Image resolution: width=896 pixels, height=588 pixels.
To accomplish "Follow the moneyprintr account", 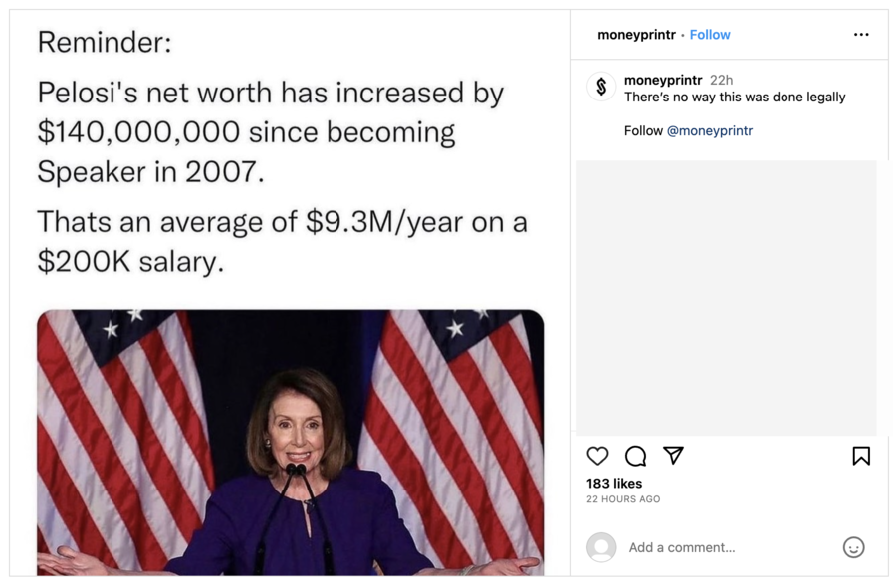I will point(709,35).
